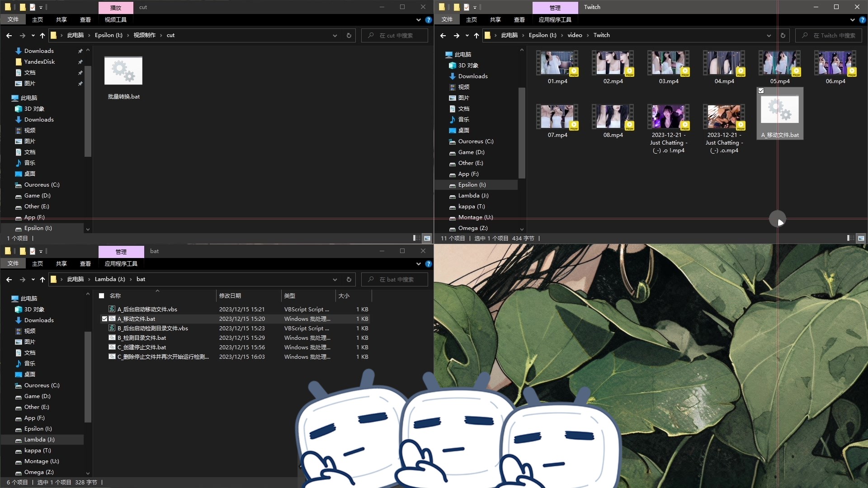Switch to large icons view in cut window
This screenshot has width=868, height=488.
coord(427,238)
